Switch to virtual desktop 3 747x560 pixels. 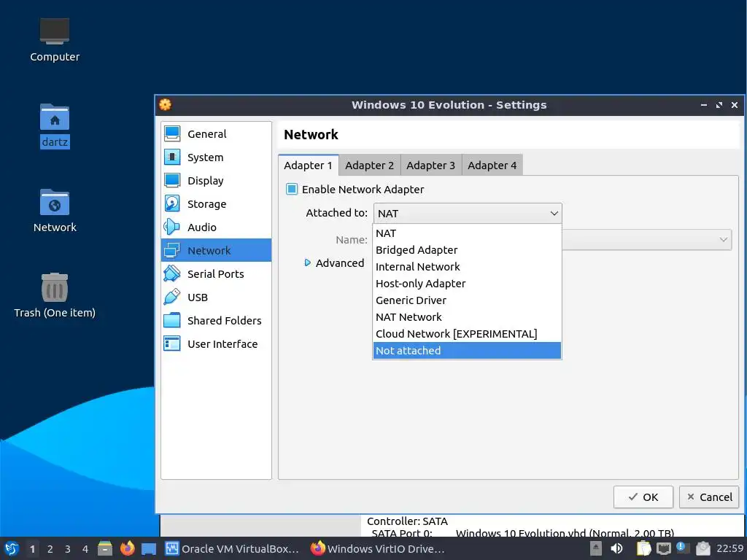point(68,549)
